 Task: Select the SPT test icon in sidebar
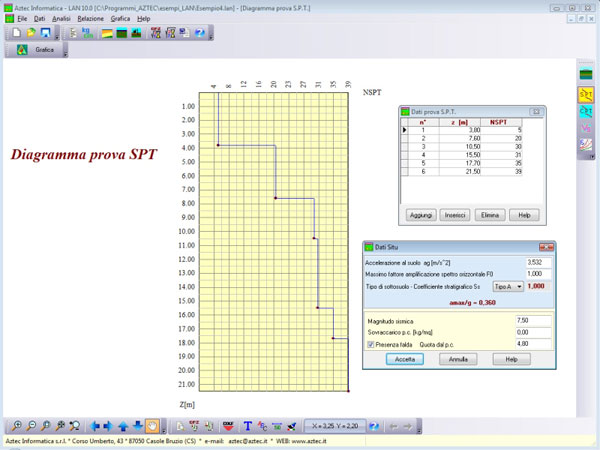(x=586, y=95)
